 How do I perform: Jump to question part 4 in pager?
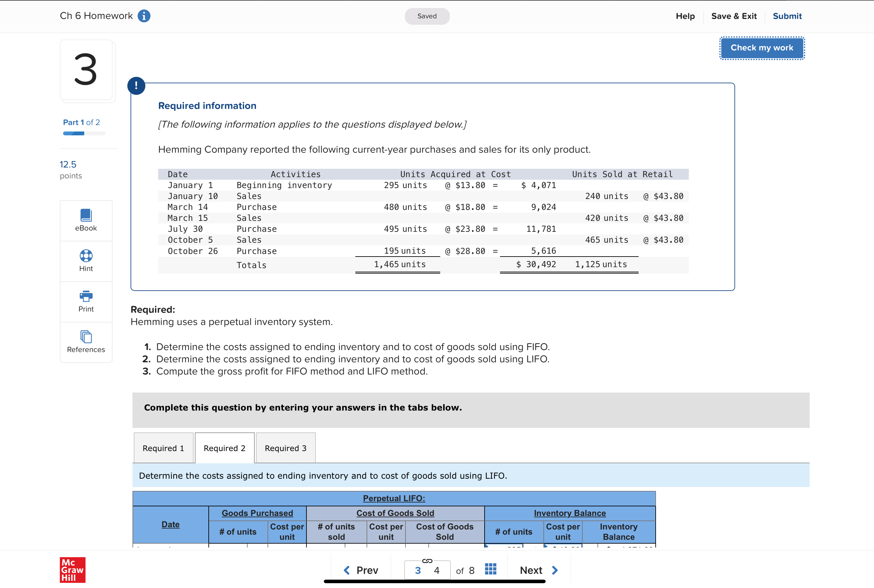(437, 570)
